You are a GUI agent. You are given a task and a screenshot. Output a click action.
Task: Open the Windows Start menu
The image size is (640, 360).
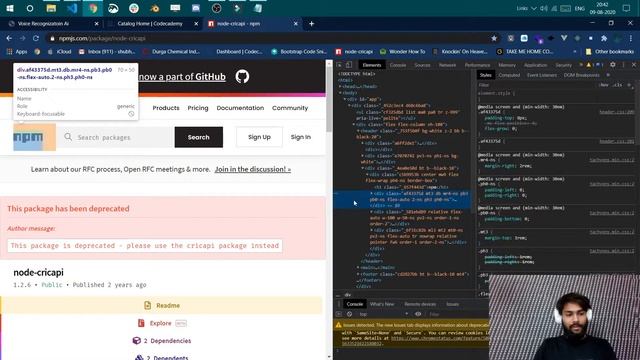pyautogui.click(x=10, y=8)
